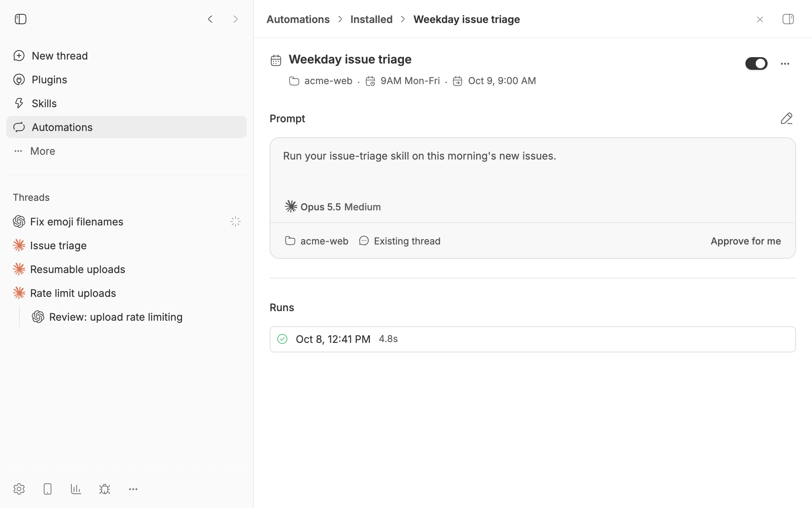Open the Approve for me option
Screen dimensions: 812x508
point(746,241)
